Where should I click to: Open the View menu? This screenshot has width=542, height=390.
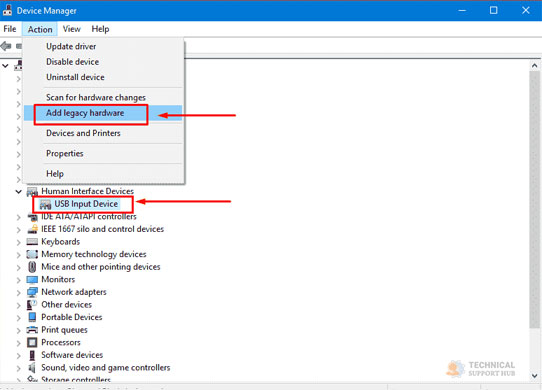(72, 29)
